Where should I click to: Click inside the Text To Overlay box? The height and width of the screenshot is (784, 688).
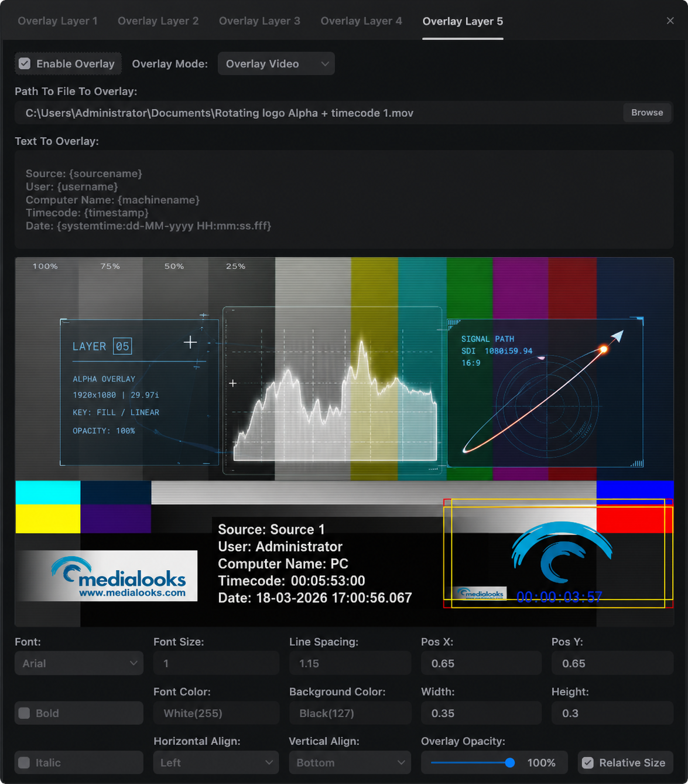point(344,200)
